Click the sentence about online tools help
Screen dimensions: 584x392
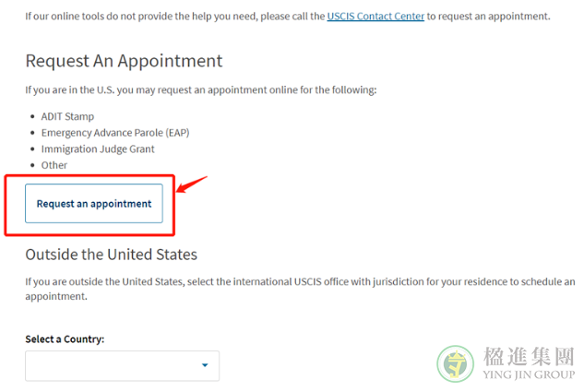tap(288, 17)
